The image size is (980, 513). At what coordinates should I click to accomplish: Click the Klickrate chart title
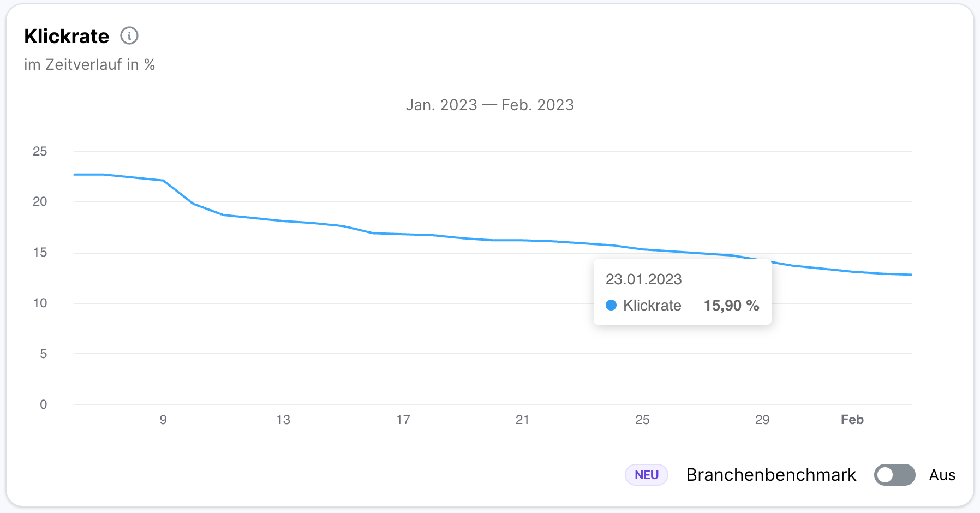click(x=65, y=36)
